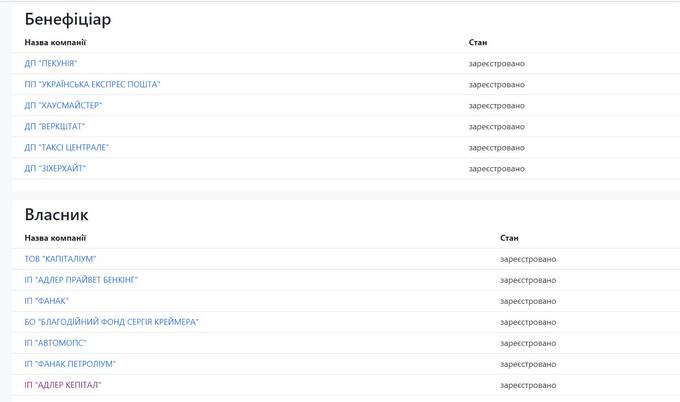
Task: Click the ДП "ХАУСМАЙСТЕР" company link
Action: click(x=63, y=105)
